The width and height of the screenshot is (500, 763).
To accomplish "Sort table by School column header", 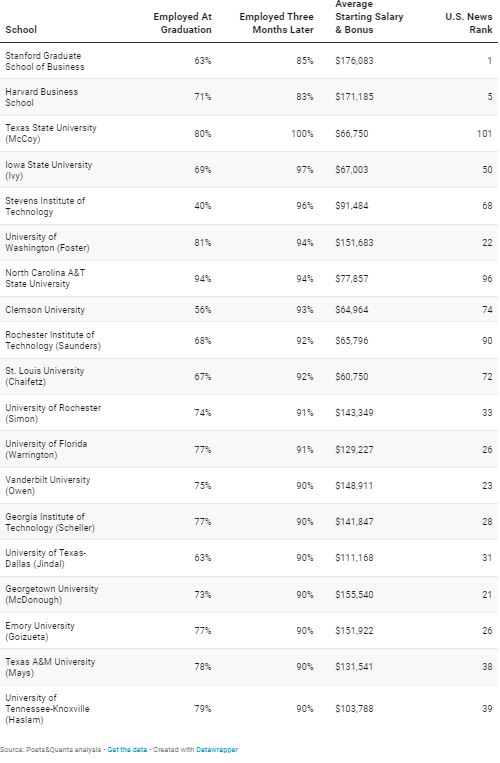I will pyautogui.click(x=21, y=29).
